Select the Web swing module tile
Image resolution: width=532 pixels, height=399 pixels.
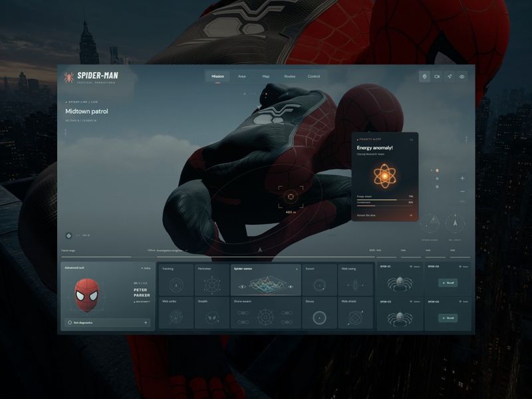[355, 280]
